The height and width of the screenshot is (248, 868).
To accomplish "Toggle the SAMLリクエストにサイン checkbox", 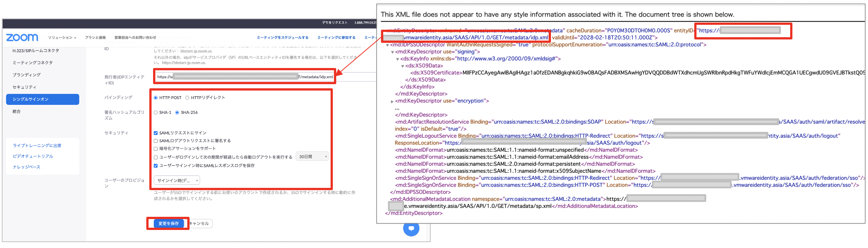I will pyautogui.click(x=156, y=133).
